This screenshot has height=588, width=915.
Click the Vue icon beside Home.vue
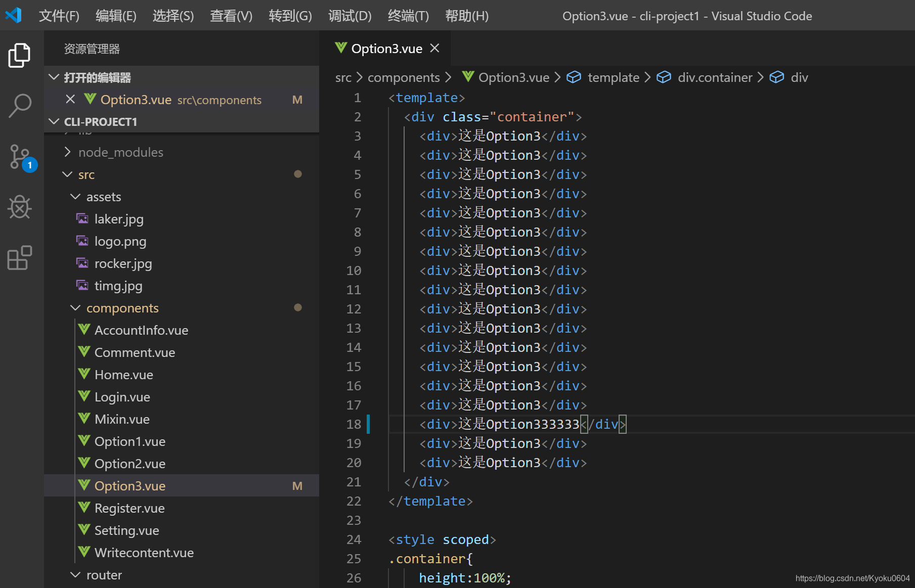(x=84, y=374)
